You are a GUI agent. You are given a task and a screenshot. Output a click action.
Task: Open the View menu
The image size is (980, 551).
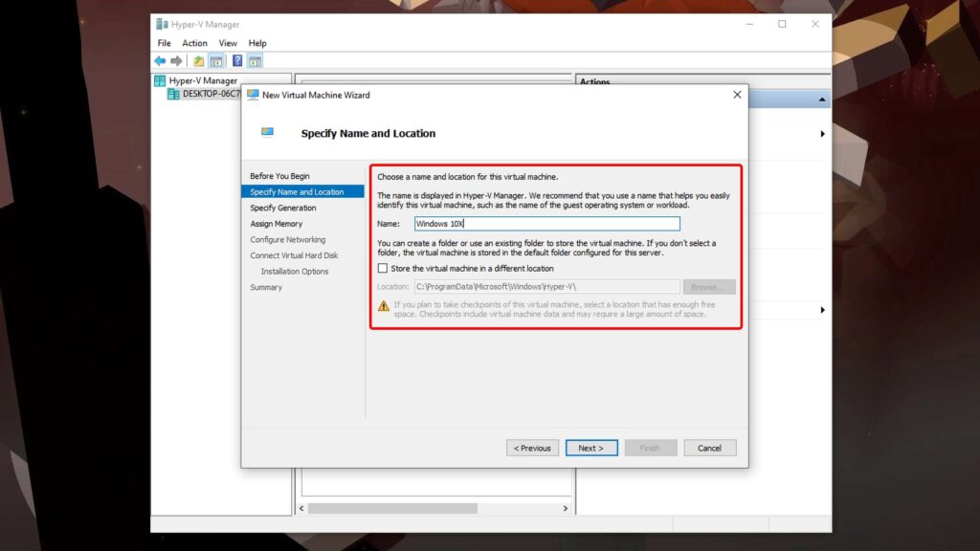pos(228,43)
